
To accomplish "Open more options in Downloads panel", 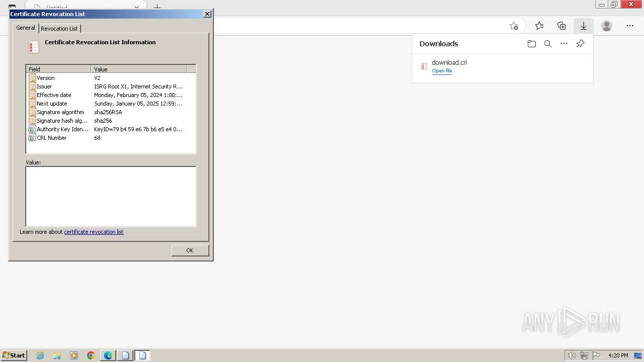I will coord(564,44).
